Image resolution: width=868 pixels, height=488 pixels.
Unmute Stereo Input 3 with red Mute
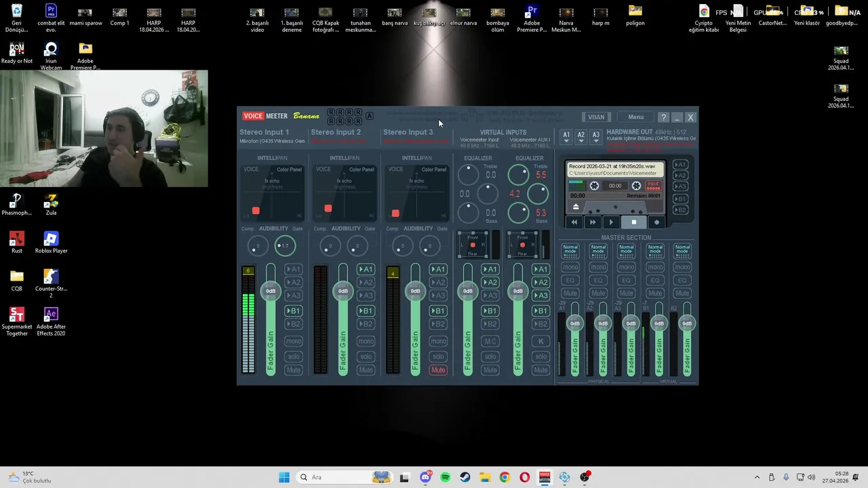pyautogui.click(x=438, y=370)
